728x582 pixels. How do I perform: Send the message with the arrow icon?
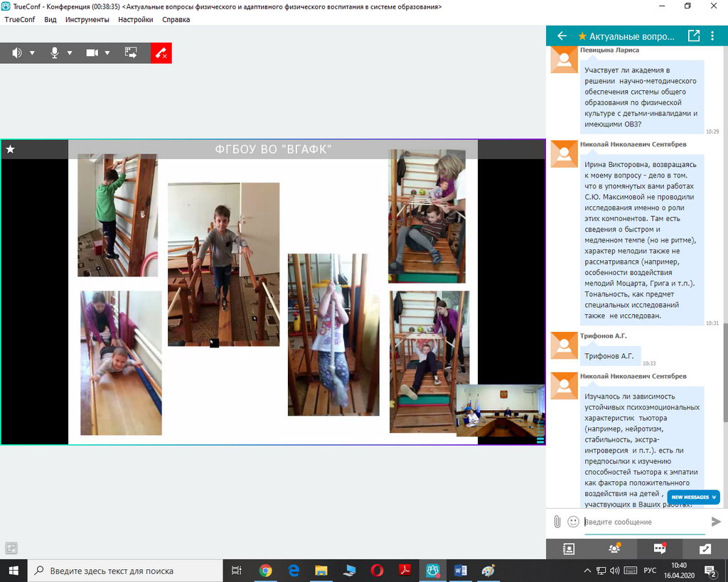tap(716, 522)
